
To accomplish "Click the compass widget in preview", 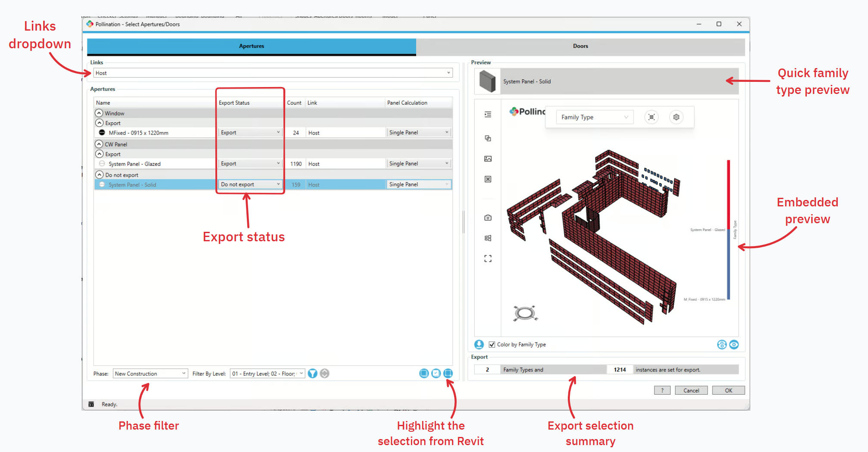I will pos(525,313).
